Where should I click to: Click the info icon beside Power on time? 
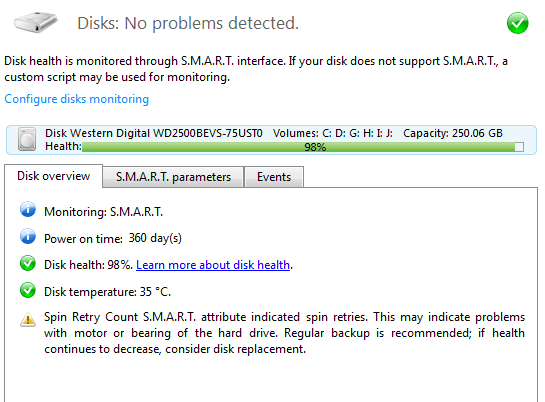click(28, 236)
